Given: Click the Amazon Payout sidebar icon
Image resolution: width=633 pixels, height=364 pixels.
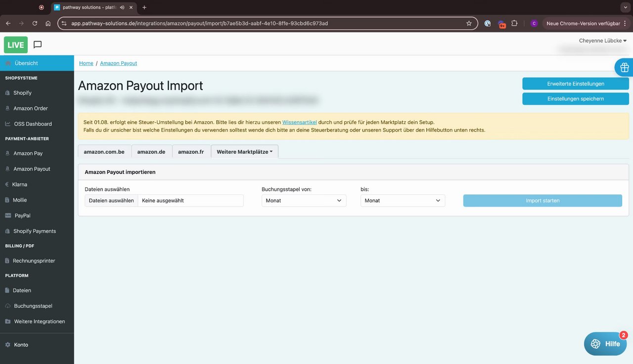Looking at the screenshot, I should [7, 169].
